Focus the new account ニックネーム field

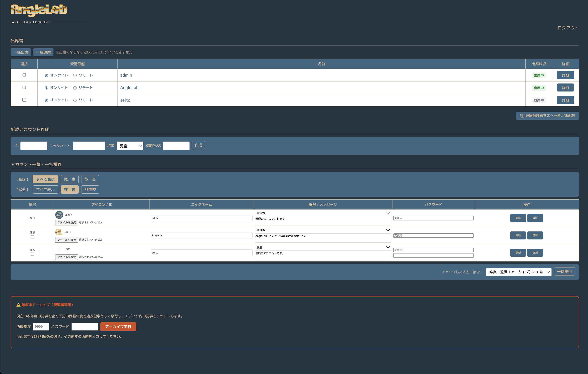(x=89, y=146)
